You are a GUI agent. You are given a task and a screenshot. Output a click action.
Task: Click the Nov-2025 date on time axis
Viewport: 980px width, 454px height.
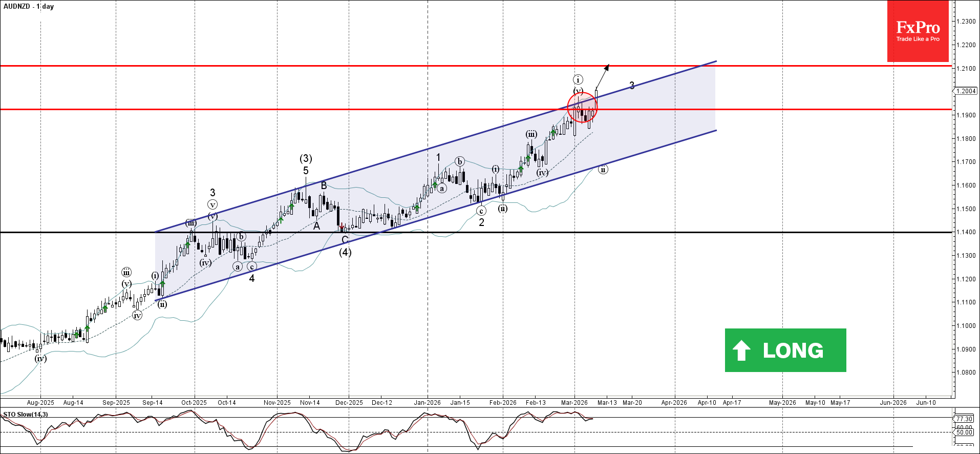[x=277, y=403]
